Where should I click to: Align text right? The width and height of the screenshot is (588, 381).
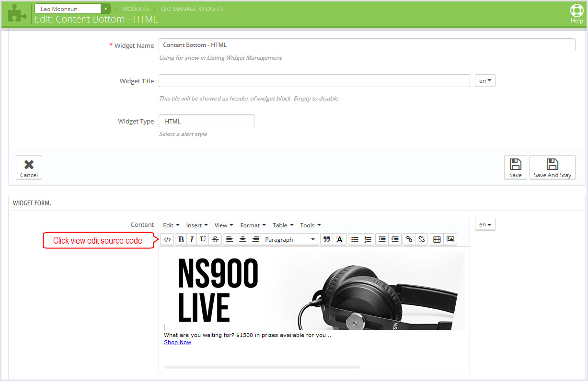click(255, 239)
